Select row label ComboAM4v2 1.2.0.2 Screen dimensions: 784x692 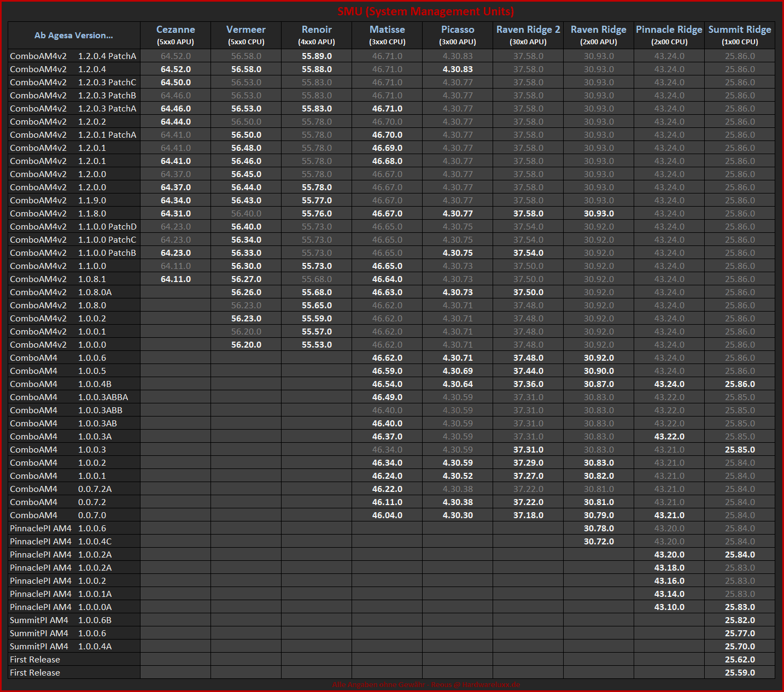(74, 121)
